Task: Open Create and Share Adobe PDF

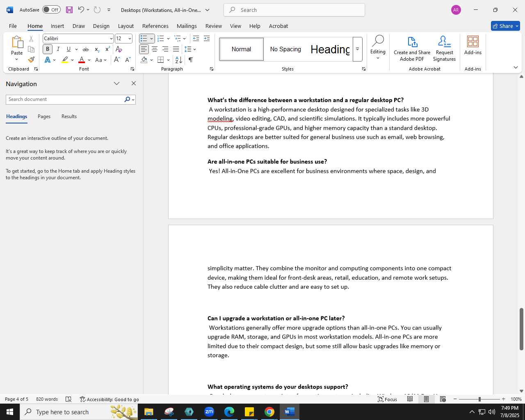Action: pyautogui.click(x=412, y=48)
